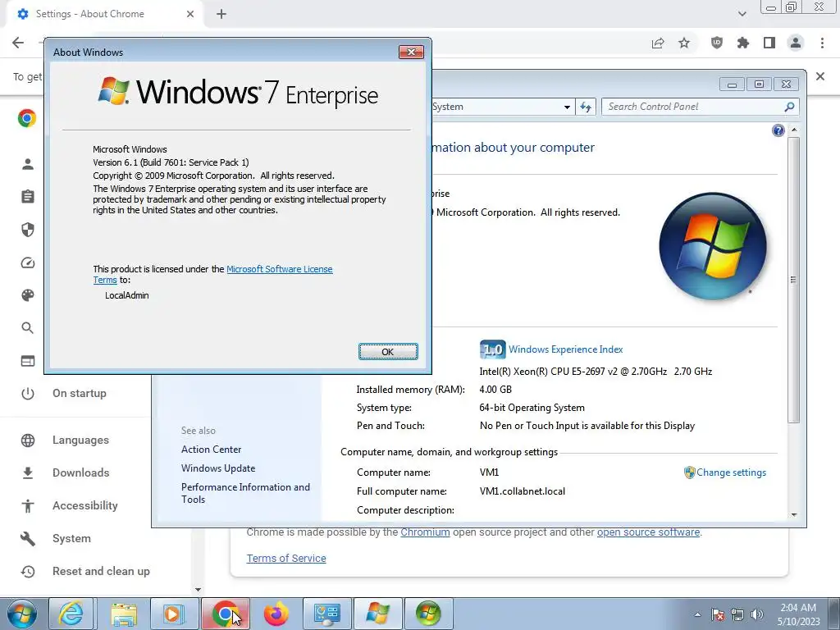Open the uBlock shield extension icon
The height and width of the screenshot is (630, 840).
tap(716, 43)
